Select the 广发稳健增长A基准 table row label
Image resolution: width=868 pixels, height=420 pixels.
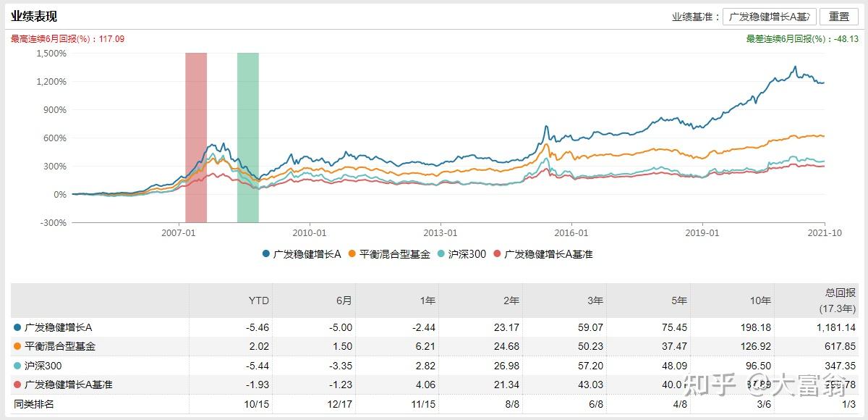68,384
